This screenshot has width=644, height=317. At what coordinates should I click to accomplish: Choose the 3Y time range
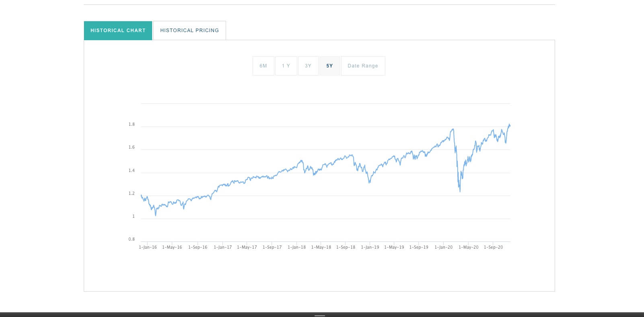308,66
